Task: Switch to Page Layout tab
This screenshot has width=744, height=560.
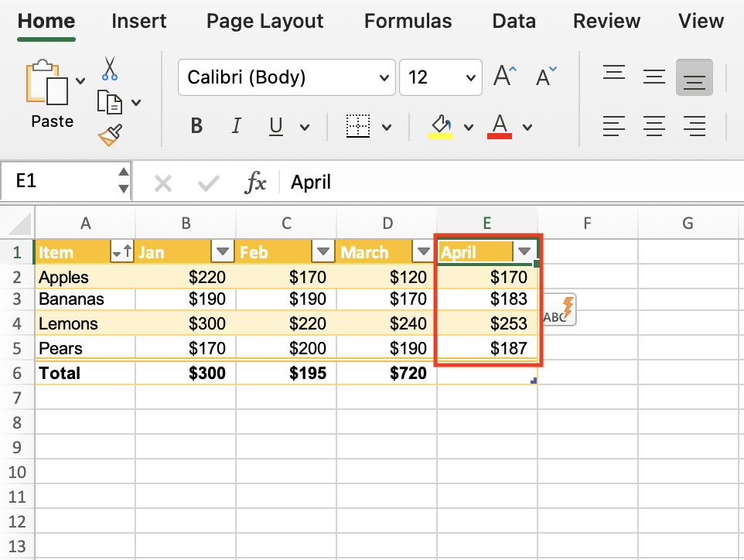Action: click(264, 22)
